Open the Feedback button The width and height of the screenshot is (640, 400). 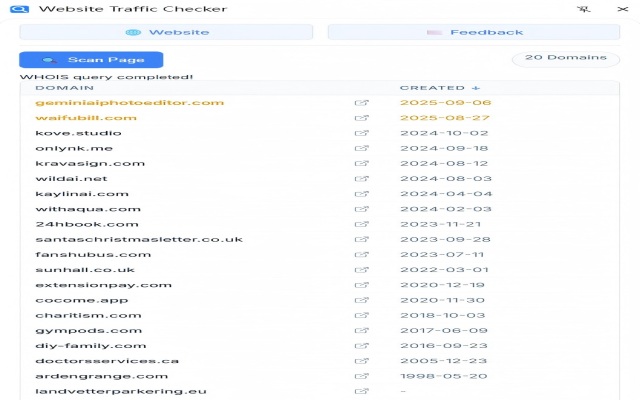474,32
